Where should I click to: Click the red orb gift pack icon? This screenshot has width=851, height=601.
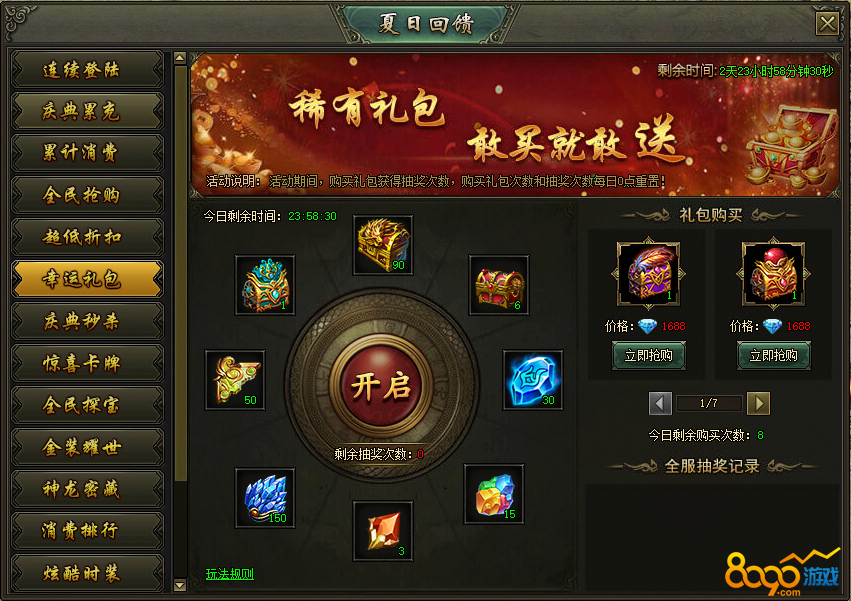pyautogui.click(x=773, y=273)
